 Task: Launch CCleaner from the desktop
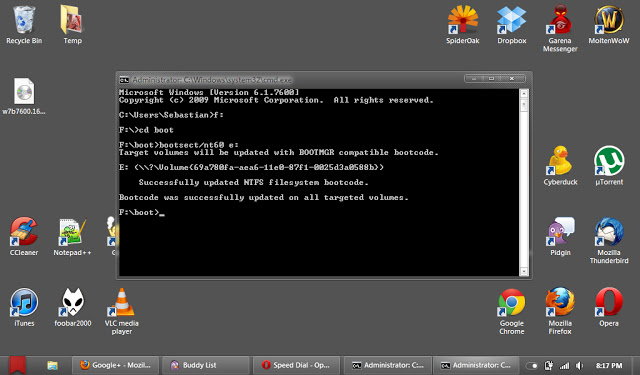point(24,237)
